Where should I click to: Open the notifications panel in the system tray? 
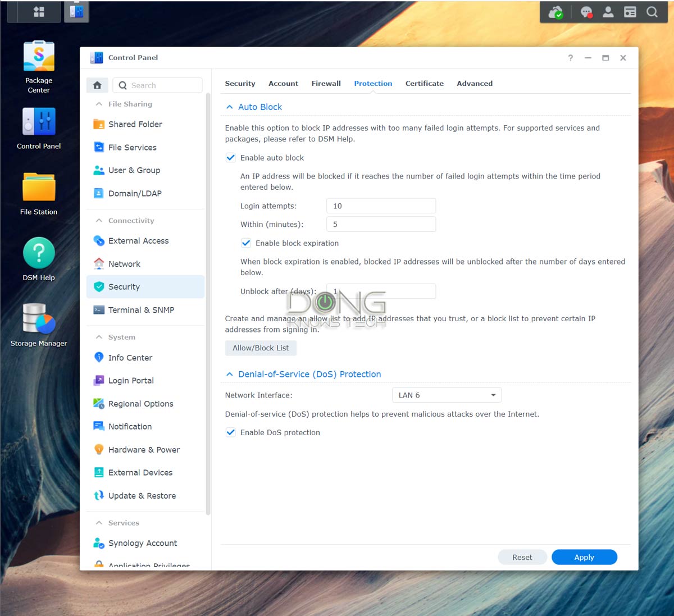[x=586, y=11]
